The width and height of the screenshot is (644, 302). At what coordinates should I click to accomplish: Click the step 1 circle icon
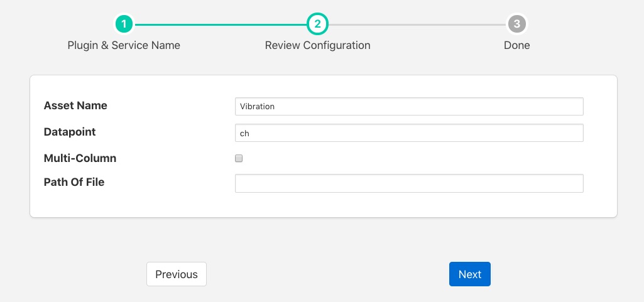pos(124,24)
